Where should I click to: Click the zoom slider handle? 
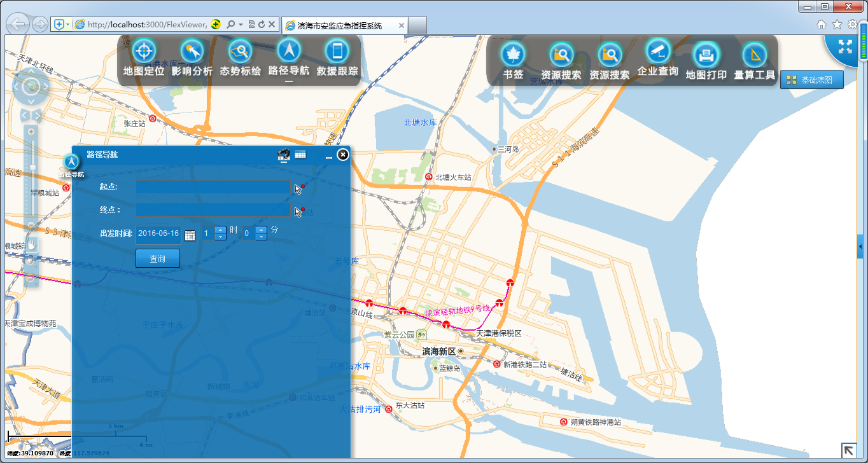(32, 167)
